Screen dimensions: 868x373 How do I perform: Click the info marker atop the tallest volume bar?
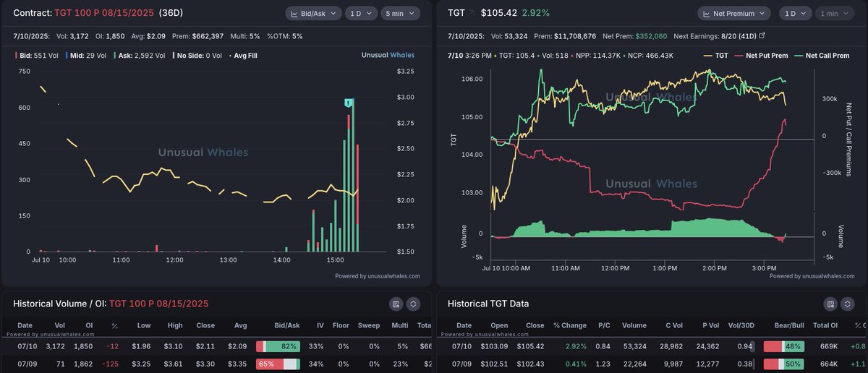coord(349,103)
